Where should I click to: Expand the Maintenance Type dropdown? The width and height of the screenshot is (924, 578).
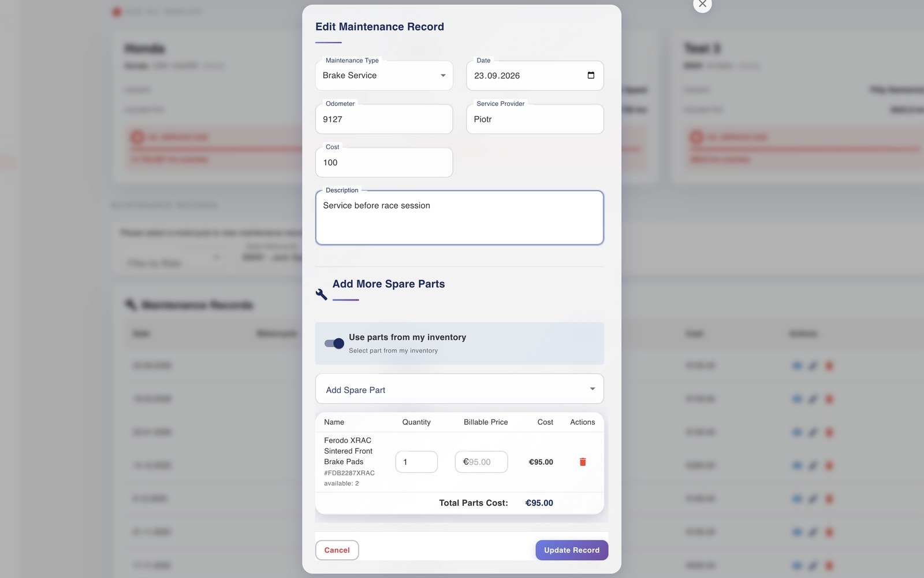click(384, 76)
